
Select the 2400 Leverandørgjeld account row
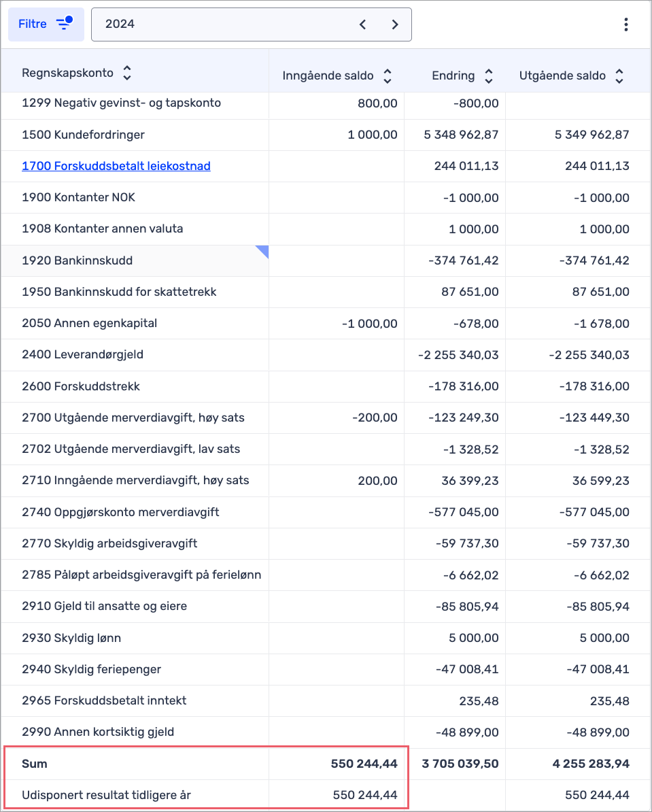pos(82,354)
